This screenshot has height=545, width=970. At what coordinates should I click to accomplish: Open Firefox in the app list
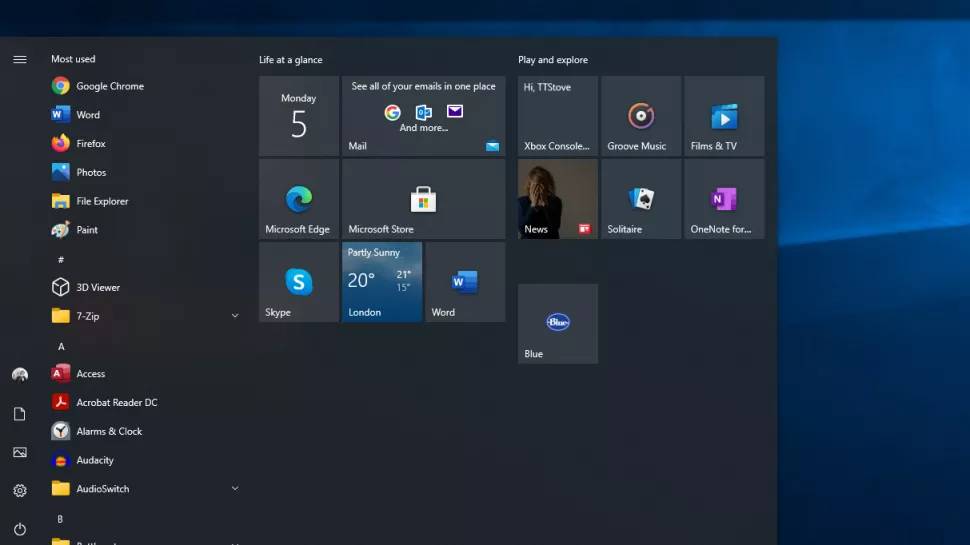click(x=146, y=144)
